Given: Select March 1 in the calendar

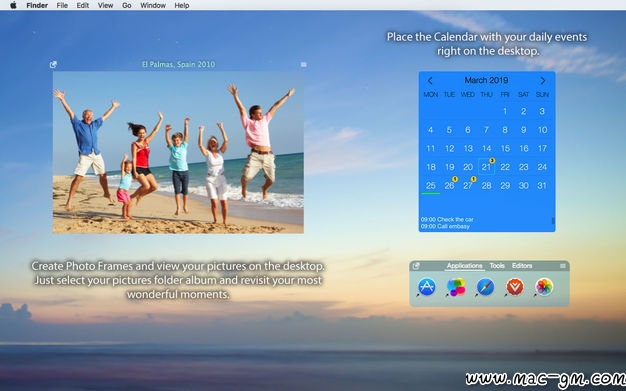Looking at the screenshot, I should click(x=505, y=111).
